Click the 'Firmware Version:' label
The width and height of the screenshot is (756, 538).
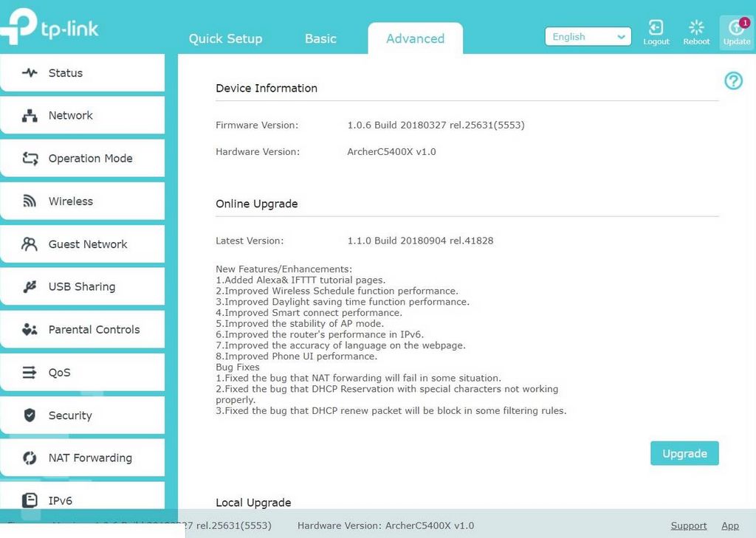(257, 125)
